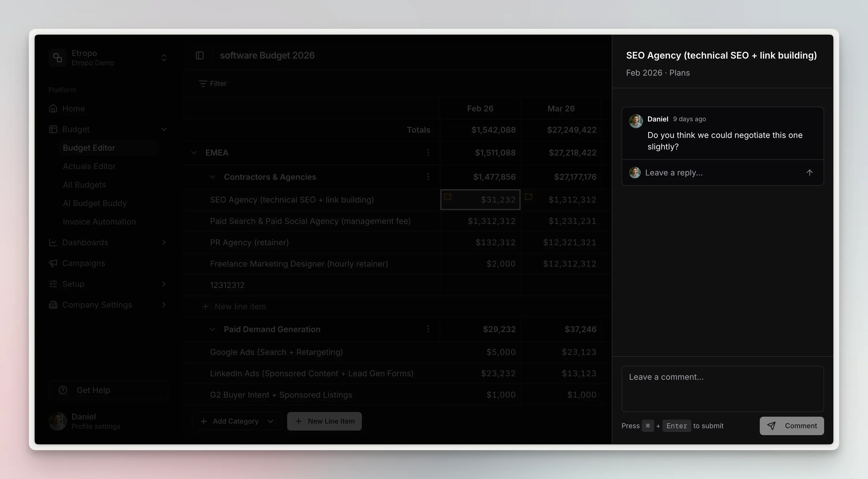Submit with the Comment button

[792, 425]
